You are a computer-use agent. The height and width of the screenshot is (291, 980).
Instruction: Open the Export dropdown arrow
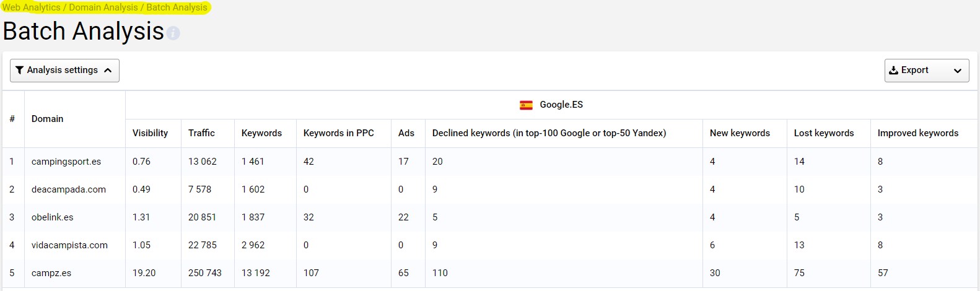pos(957,71)
